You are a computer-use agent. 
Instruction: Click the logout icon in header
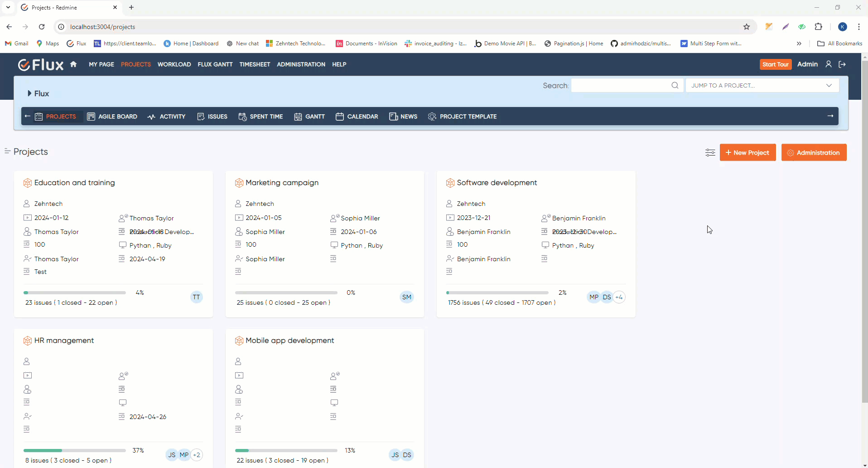[842, 64]
